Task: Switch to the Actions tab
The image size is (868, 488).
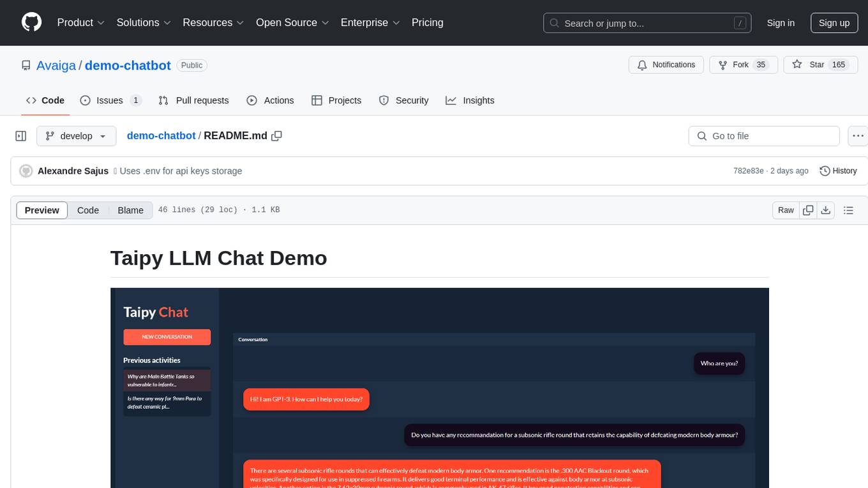Action: [x=270, y=100]
